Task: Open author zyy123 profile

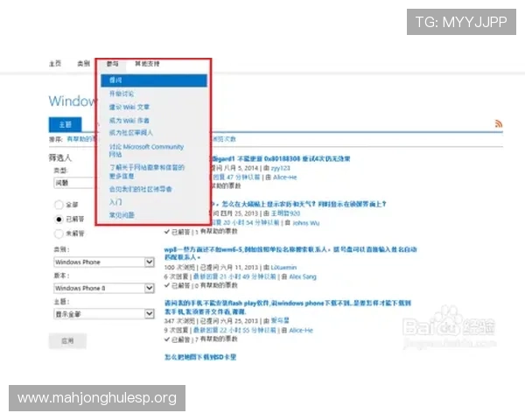Action: click(x=281, y=168)
